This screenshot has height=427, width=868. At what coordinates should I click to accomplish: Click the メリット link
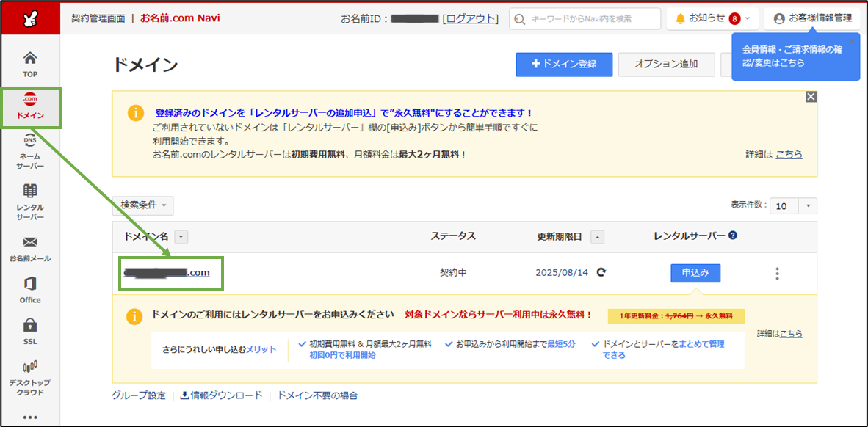pyautogui.click(x=261, y=349)
